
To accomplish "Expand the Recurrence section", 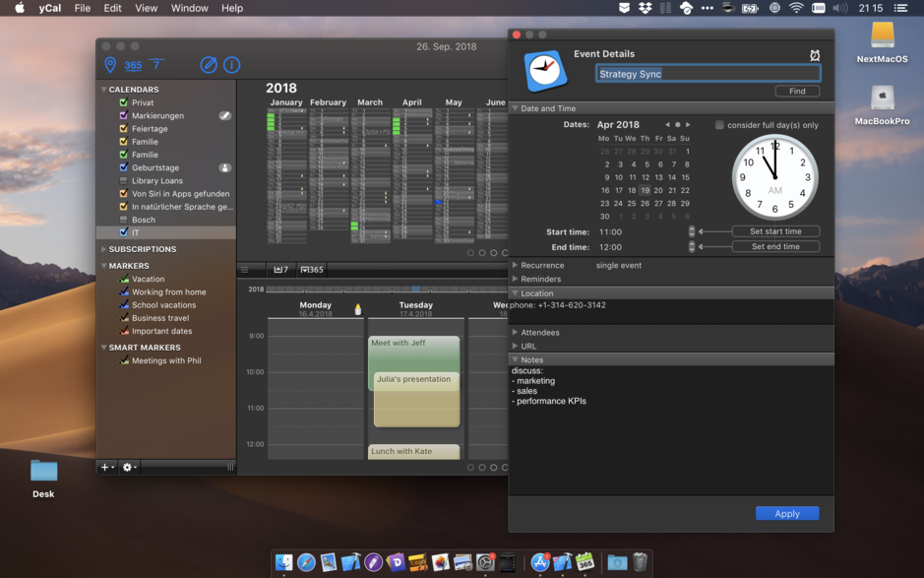I will click(x=513, y=264).
